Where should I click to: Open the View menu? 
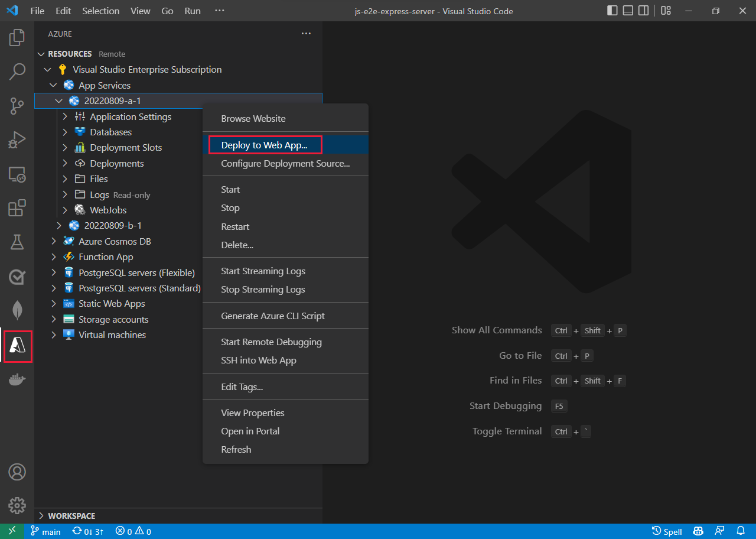point(140,11)
